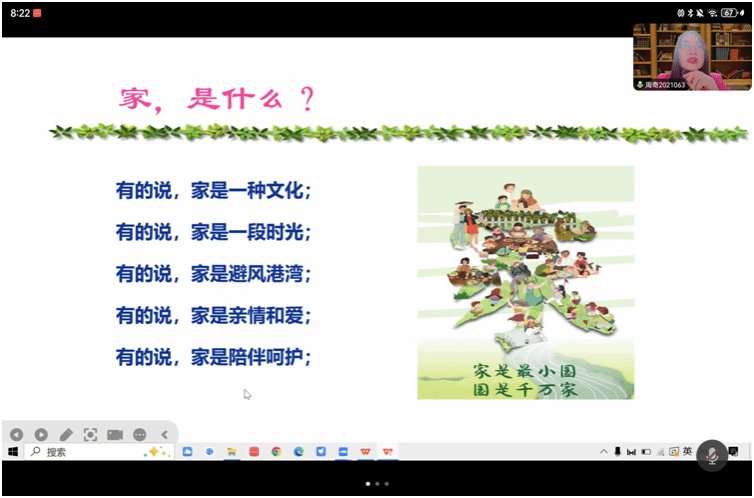Switch the 英 input language indicator
The height and width of the screenshot is (498, 754).
[x=687, y=452]
